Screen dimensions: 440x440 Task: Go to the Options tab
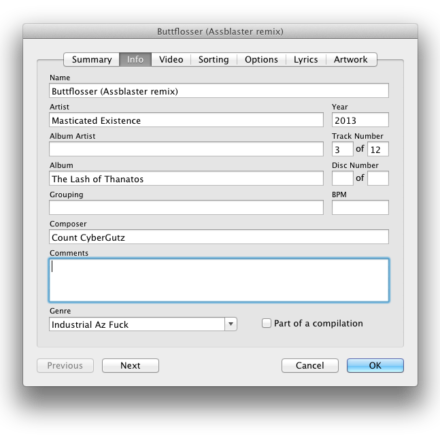point(261,59)
